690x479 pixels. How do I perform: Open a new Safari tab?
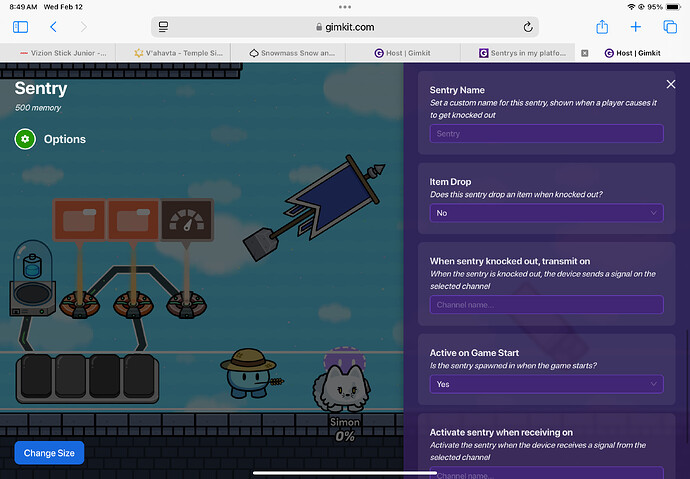(636, 27)
